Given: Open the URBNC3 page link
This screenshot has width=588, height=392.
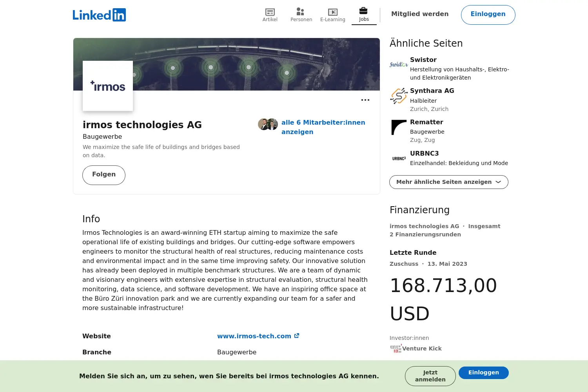Looking at the screenshot, I should tap(424, 154).
